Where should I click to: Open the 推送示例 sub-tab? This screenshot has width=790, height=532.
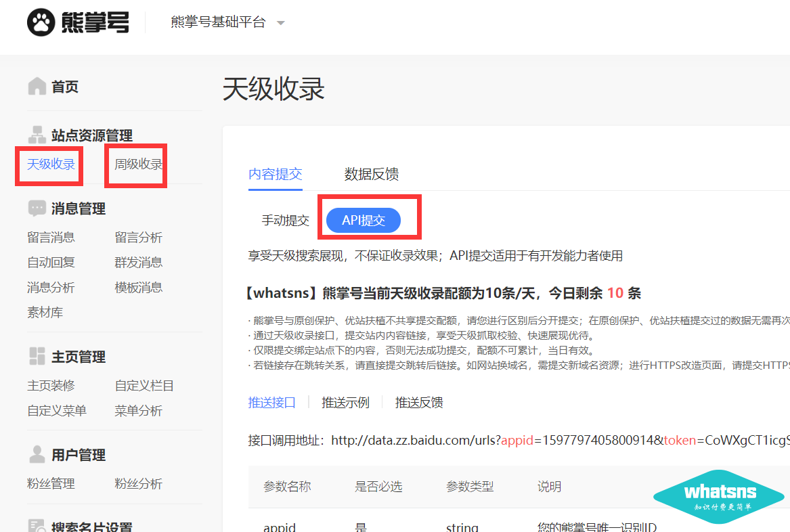click(345, 403)
